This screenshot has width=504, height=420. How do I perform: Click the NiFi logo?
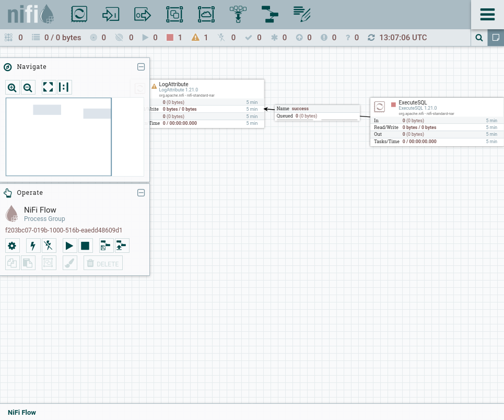coord(30,15)
